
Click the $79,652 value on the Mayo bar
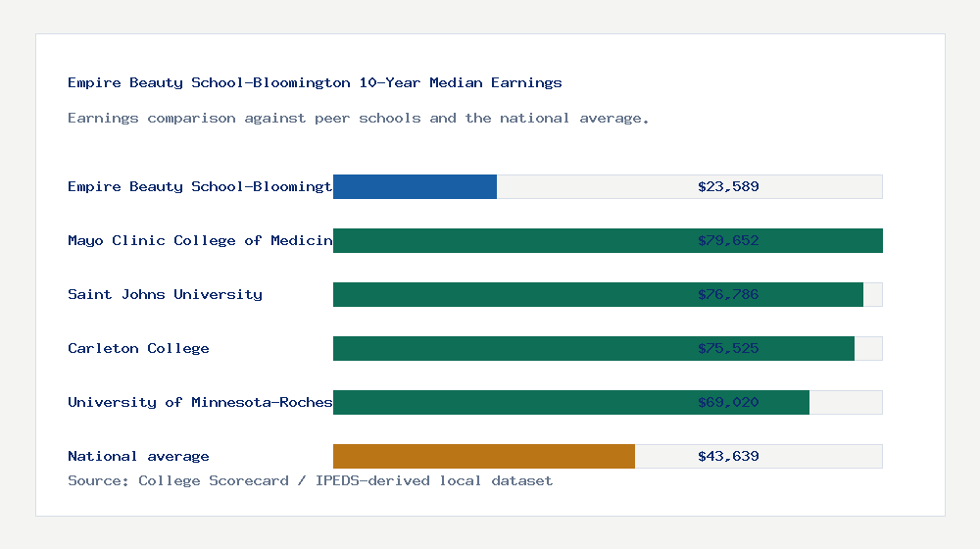[x=728, y=241]
